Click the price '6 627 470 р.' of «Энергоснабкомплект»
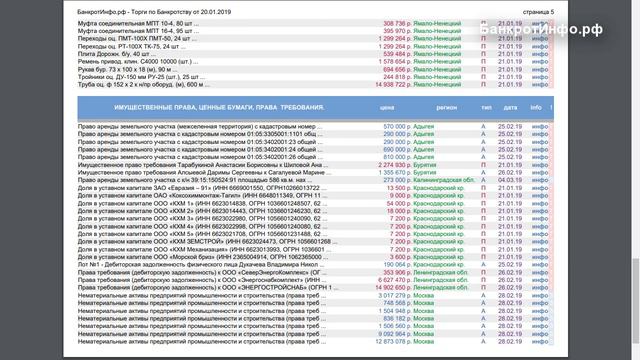Viewport: 640px width, 360px height. [x=395, y=280]
